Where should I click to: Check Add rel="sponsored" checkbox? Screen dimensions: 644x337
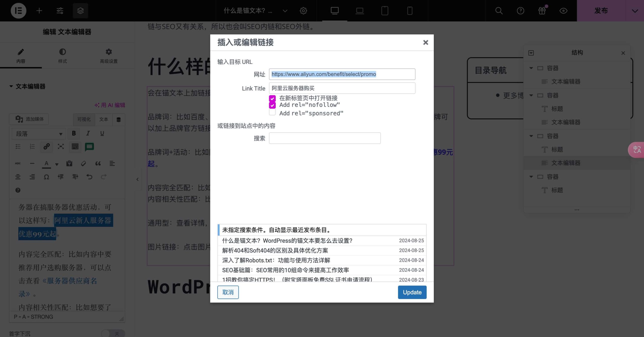point(272,112)
